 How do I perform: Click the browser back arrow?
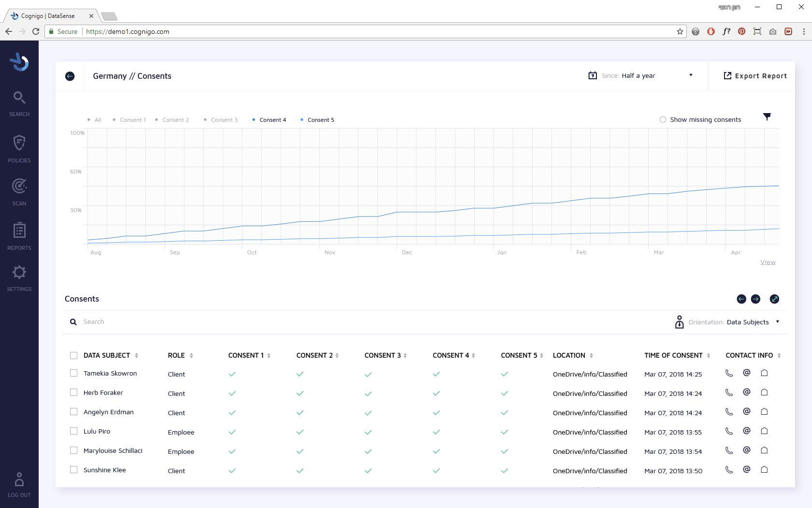click(9, 31)
